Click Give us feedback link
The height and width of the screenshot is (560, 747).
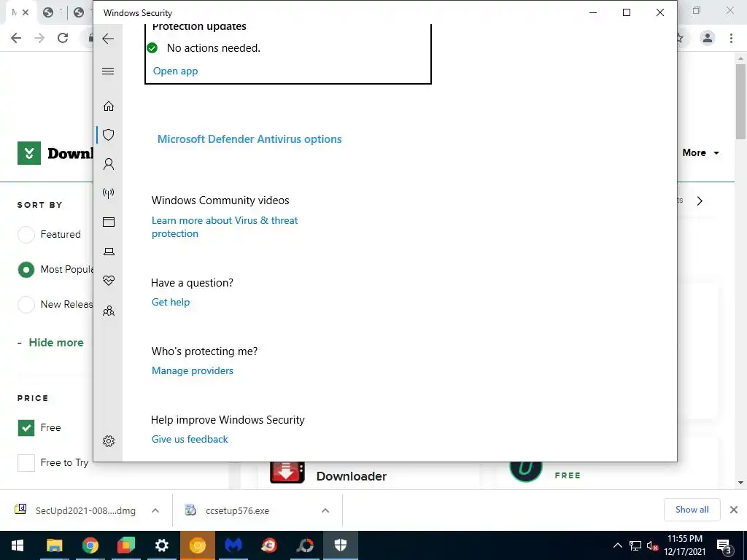(x=190, y=439)
